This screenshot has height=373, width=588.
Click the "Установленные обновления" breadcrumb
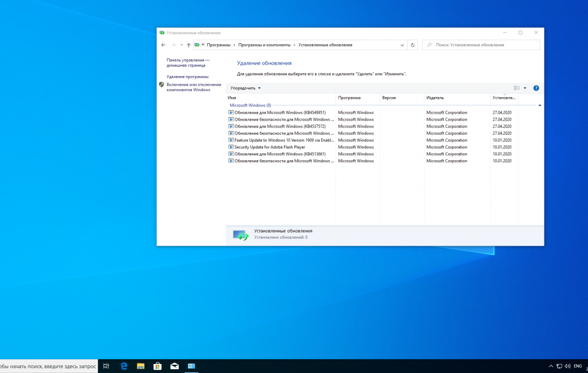[325, 45]
